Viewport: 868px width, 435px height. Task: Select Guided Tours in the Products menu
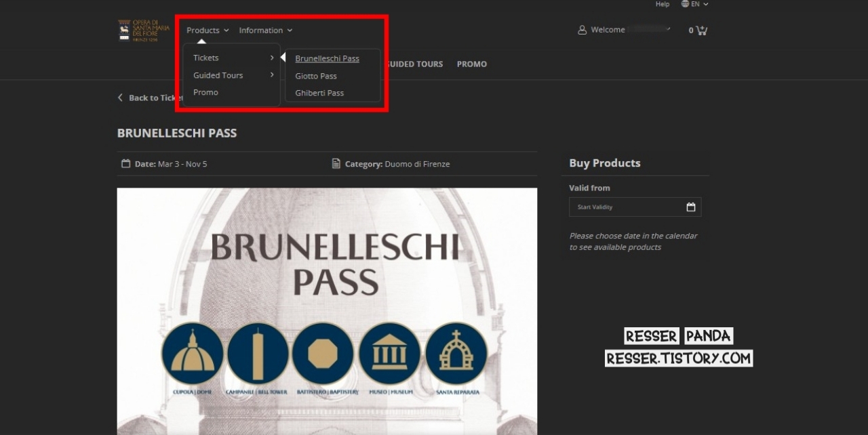tap(218, 75)
